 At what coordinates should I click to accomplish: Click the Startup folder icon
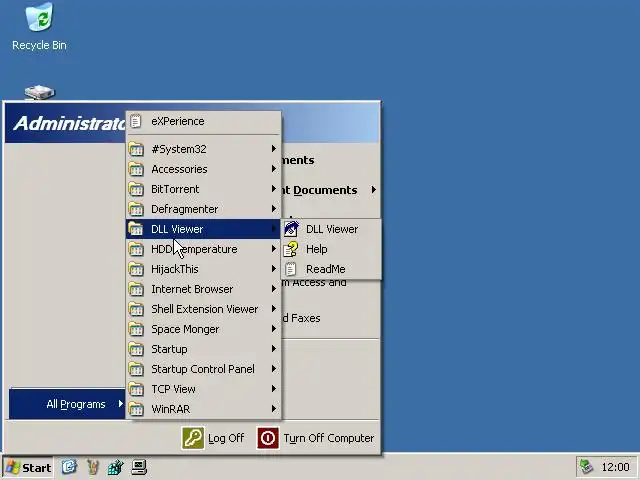[136, 349]
